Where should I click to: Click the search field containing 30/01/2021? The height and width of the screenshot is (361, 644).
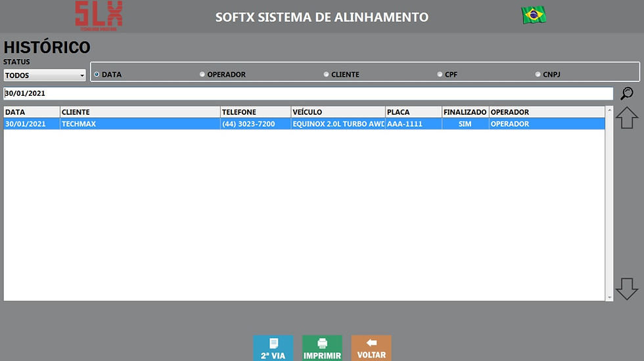coord(308,93)
